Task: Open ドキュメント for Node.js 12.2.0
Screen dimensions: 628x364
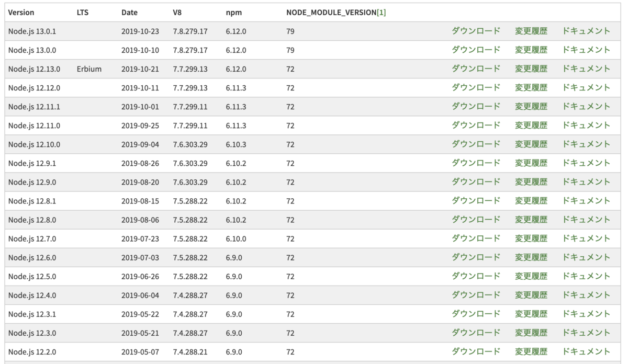Action: 586,351
